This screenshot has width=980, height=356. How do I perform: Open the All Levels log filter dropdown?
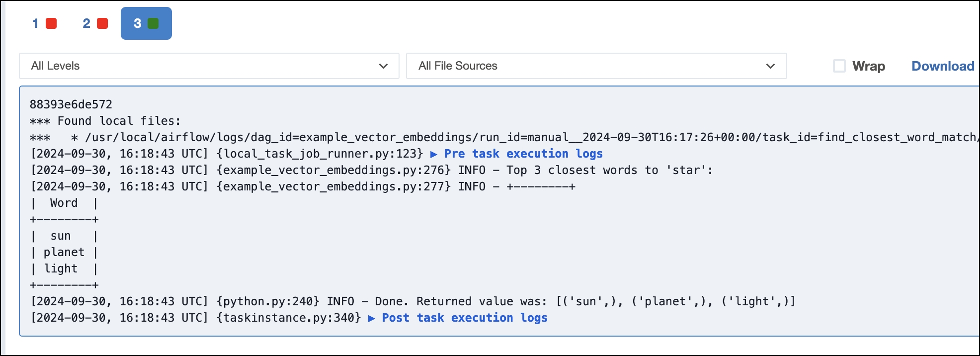point(209,66)
